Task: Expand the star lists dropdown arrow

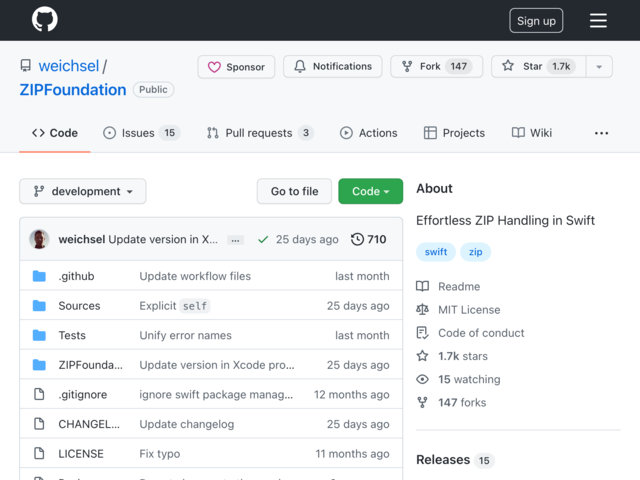Action: coord(599,67)
